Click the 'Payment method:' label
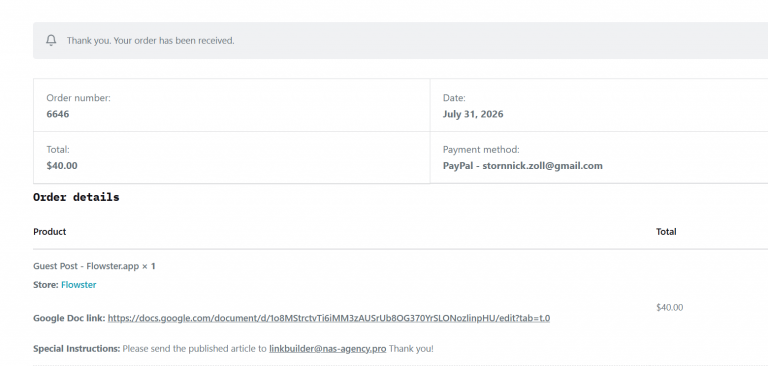The image size is (768, 366). 481,149
